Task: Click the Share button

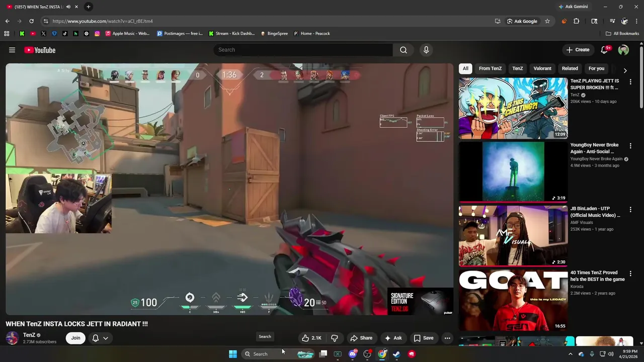Action: 361,338
